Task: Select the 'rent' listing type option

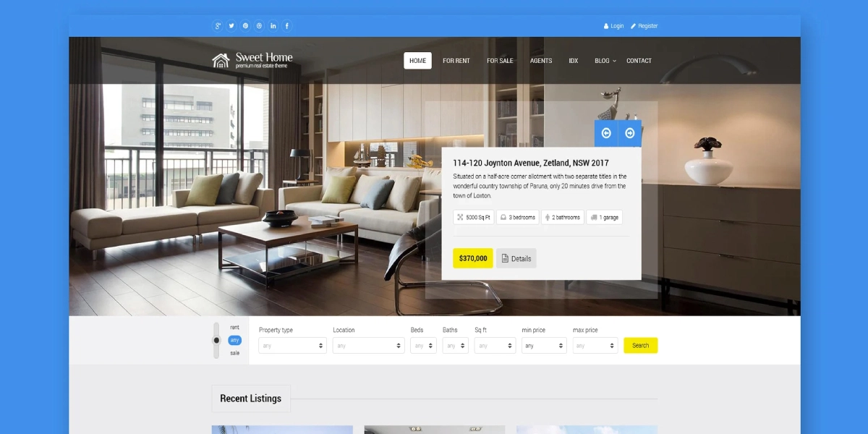Action: pyautogui.click(x=234, y=328)
